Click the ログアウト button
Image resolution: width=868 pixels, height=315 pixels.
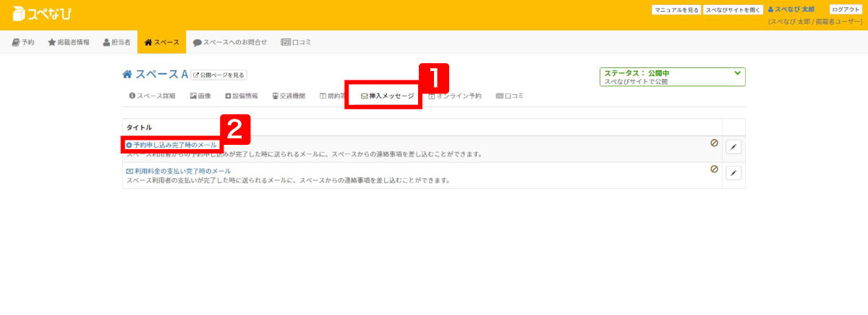click(x=846, y=9)
